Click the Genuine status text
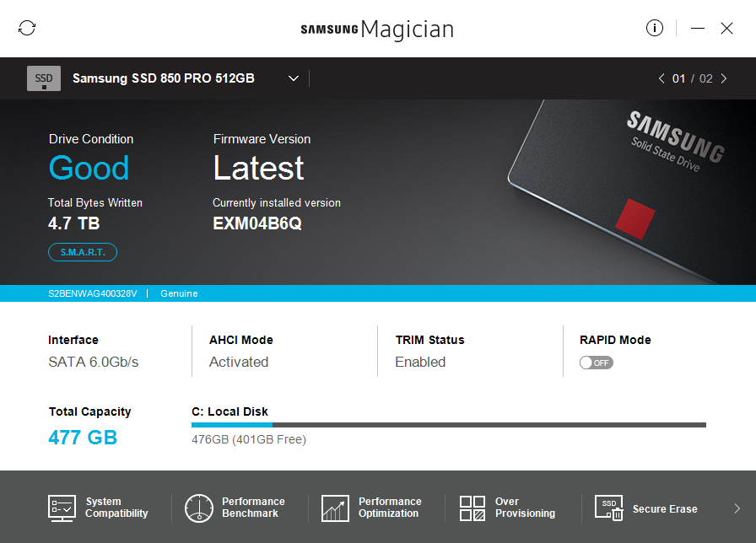The width and height of the screenshot is (756, 543). tap(179, 293)
